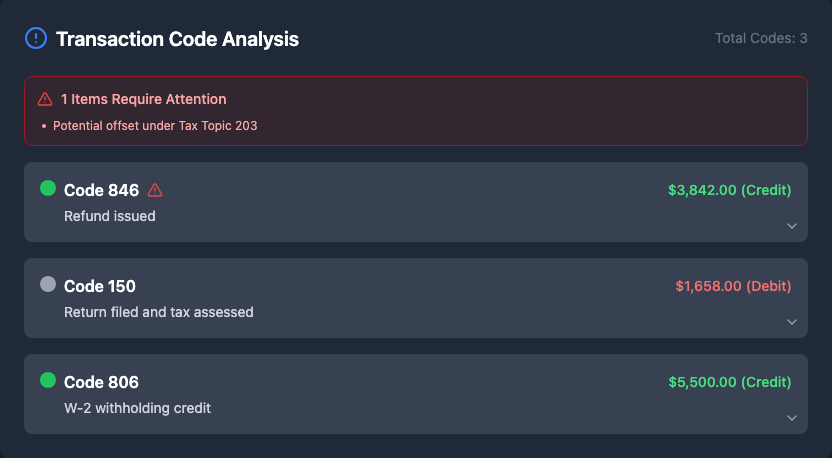
Task: Select the Code 150 heading
Action: coord(100,286)
